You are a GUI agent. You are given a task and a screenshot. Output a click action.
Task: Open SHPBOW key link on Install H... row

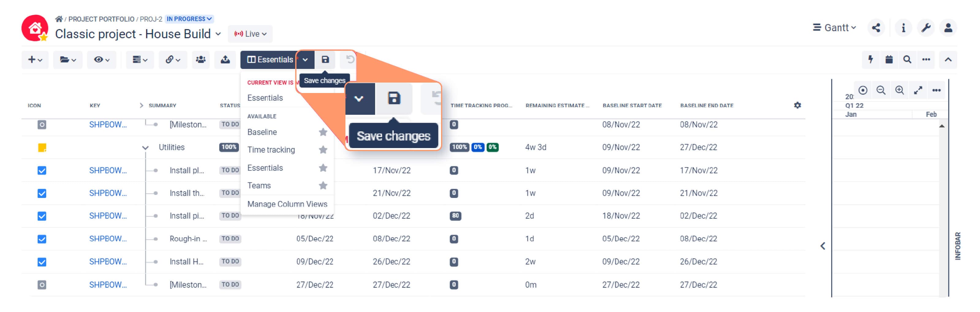click(108, 262)
